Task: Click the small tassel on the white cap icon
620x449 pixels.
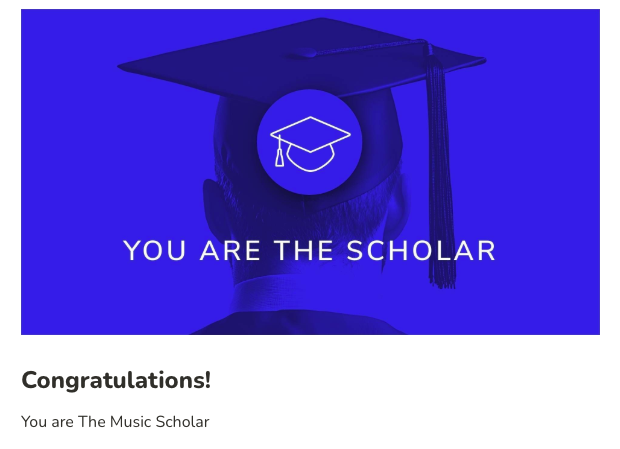Action: click(280, 152)
